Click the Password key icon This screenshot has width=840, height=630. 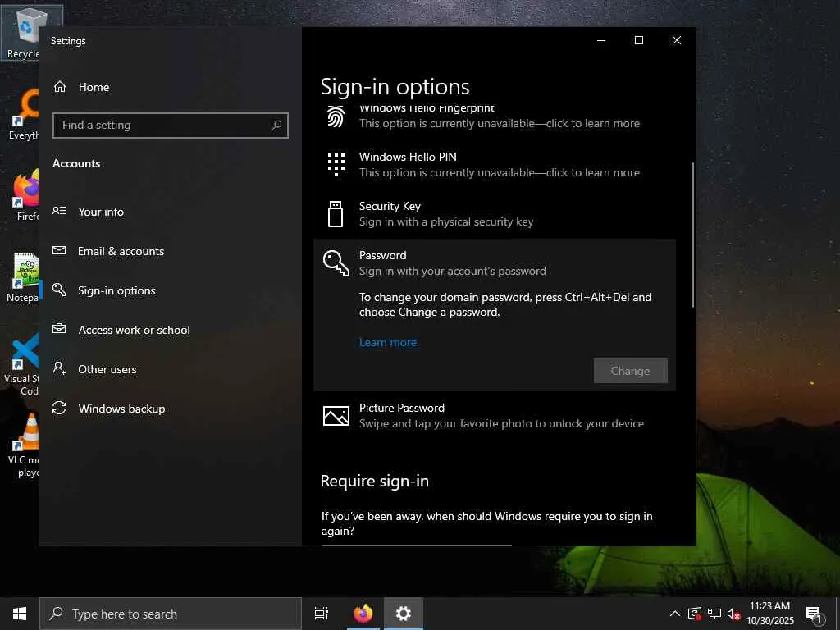pos(336,263)
